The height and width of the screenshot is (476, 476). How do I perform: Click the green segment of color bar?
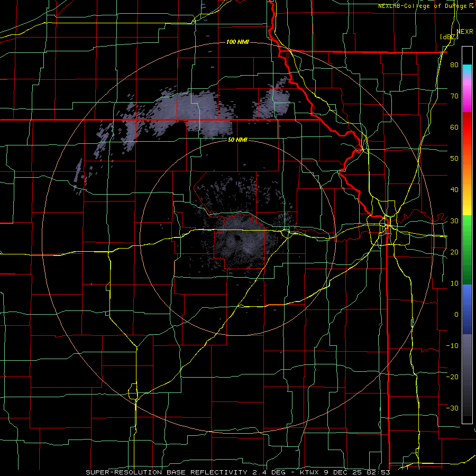click(467, 250)
